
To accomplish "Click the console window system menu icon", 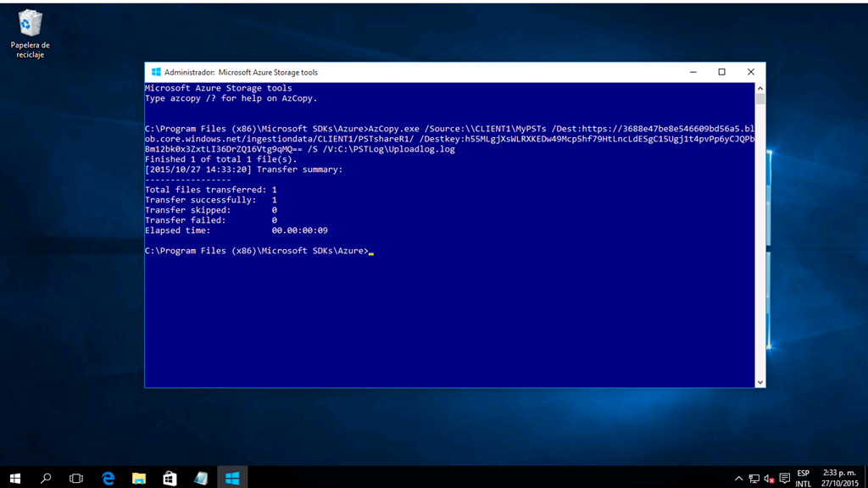I will click(155, 72).
